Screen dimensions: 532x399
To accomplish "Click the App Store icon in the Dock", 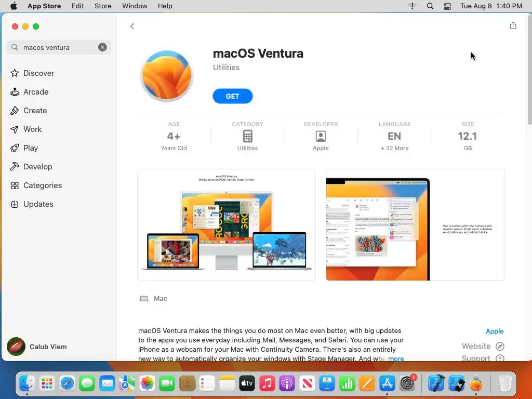I will pos(387,383).
